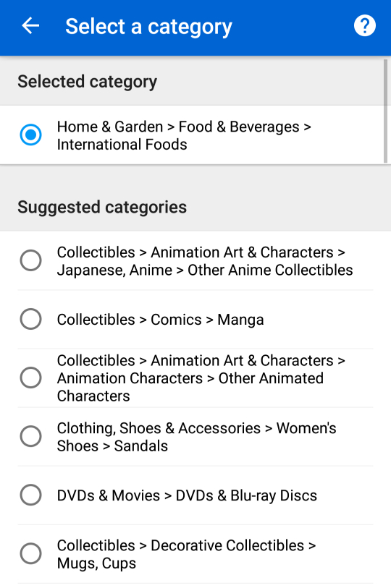Tap the Collectibles > Comics > Manga label
Image resolution: width=391 pixels, height=588 pixels.
coord(160,320)
